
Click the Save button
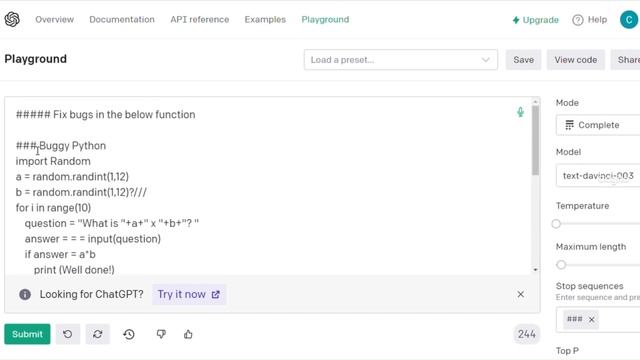click(523, 60)
